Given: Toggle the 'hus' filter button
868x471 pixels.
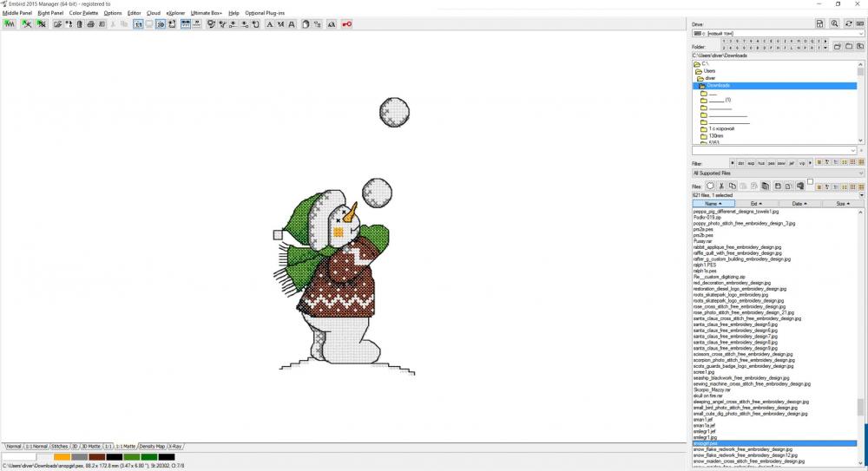Looking at the screenshot, I should (x=761, y=163).
